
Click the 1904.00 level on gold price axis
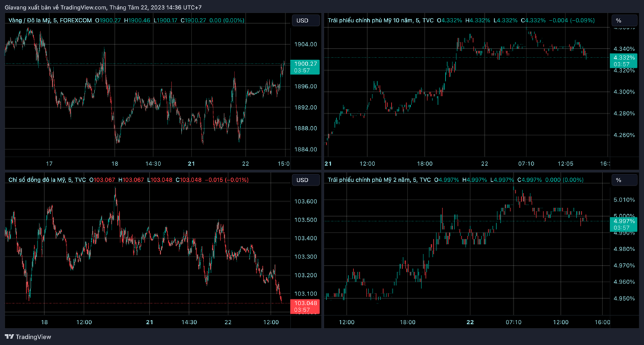point(305,45)
